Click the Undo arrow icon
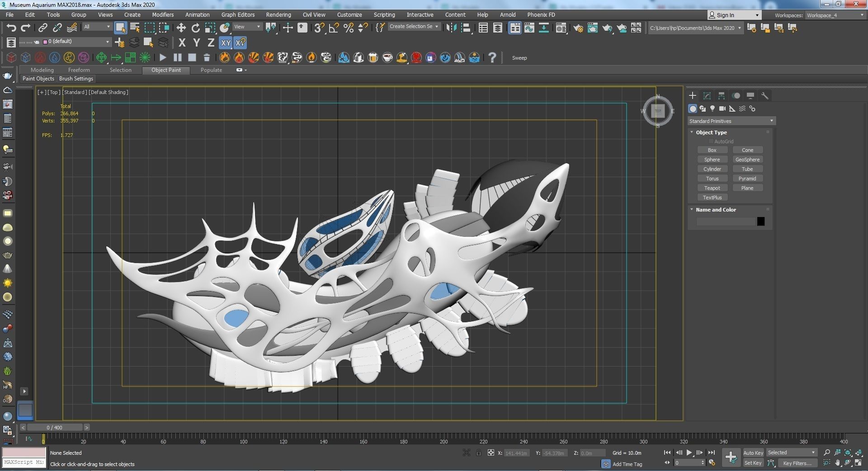The height and width of the screenshot is (471, 868). tap(11, 28)
